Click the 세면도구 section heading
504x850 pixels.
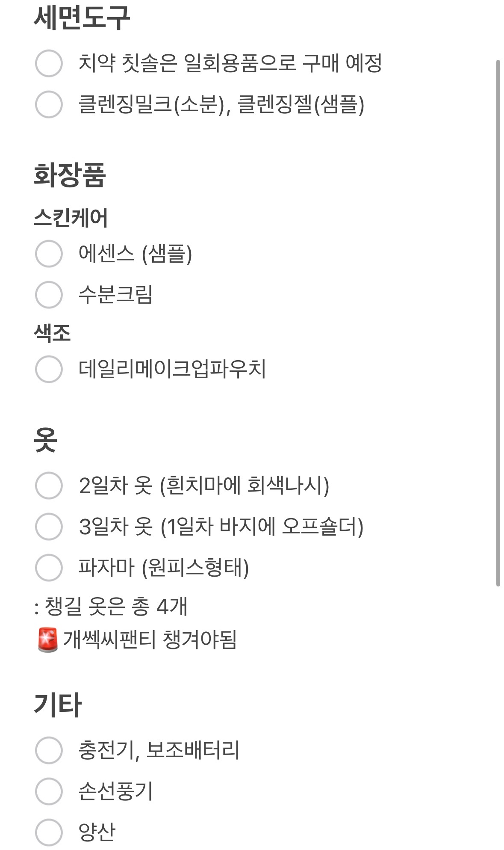pos(82,18)
